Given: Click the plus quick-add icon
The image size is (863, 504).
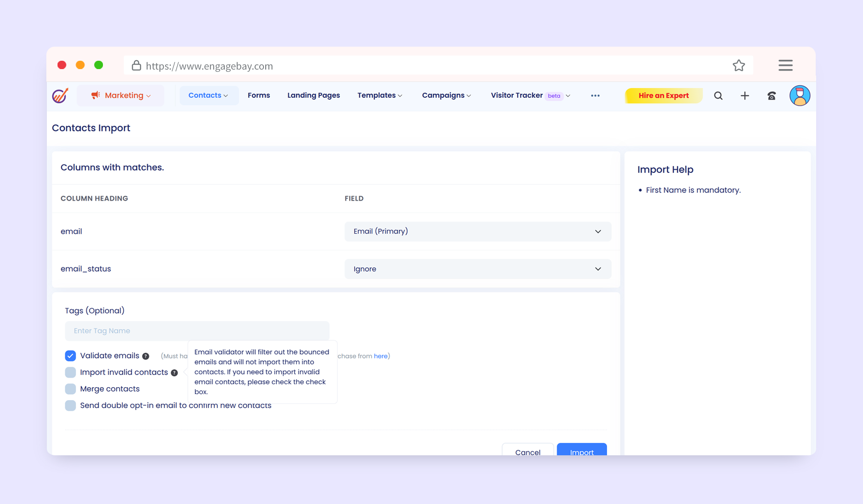Looking at the screenshot, I should [744, 96].
